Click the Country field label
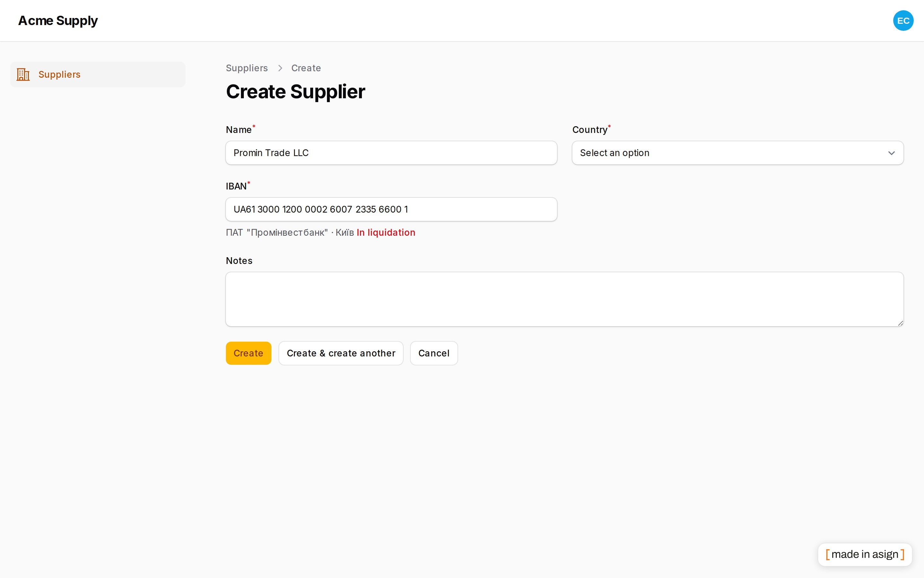The height and width of the screenshot is (578, 924). click(x=589, y=130)
